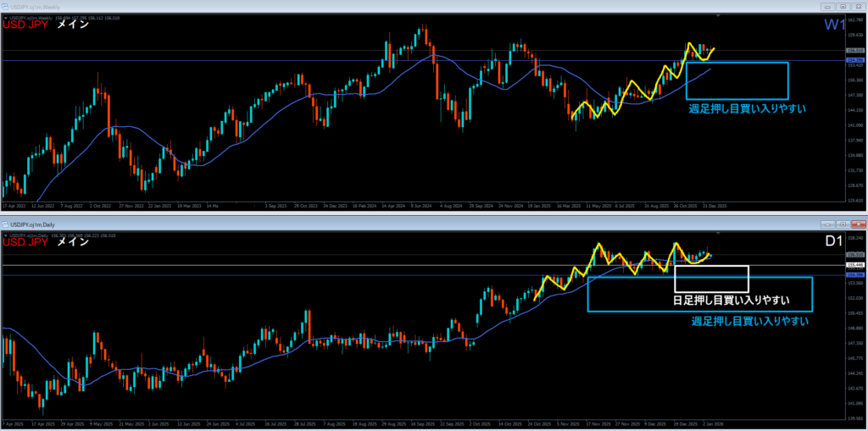Screen dimensions: 868x431
Task: Click the Weekly chart window's title bar icon
Action: 4,7
